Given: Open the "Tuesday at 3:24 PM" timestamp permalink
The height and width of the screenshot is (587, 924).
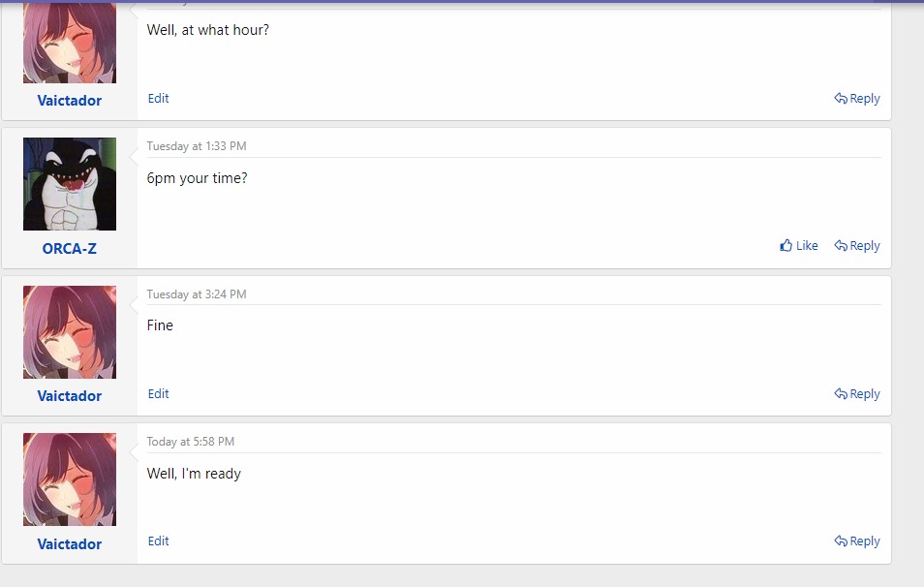Looking at the screenshot, I should point(197,294).
